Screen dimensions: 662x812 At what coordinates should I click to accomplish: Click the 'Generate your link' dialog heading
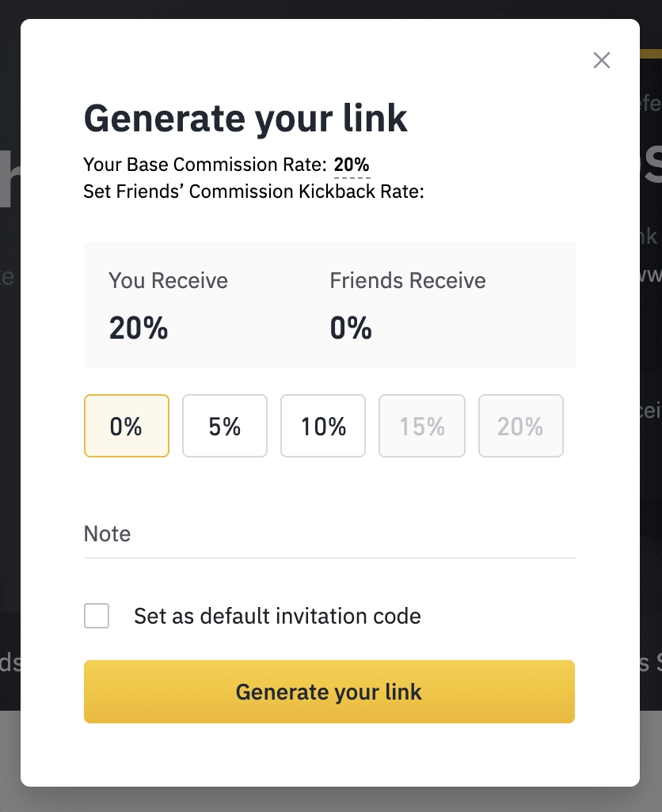[x=245, y=118]
